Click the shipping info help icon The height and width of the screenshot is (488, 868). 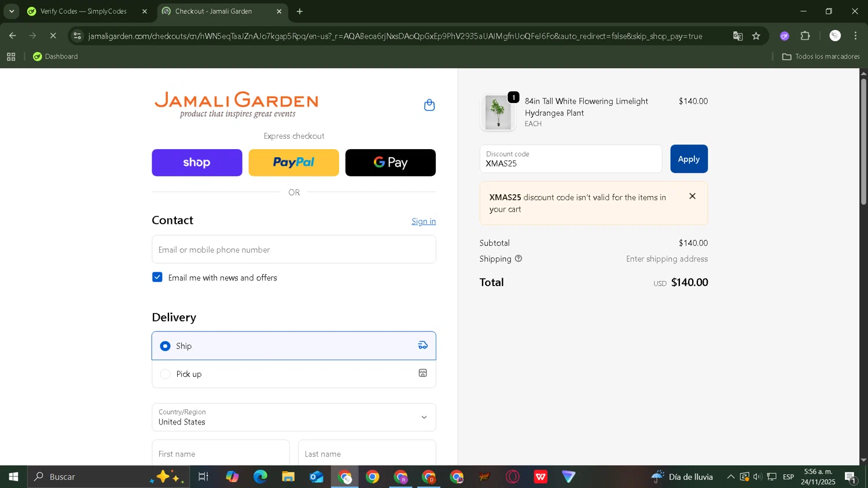point(518,258)
